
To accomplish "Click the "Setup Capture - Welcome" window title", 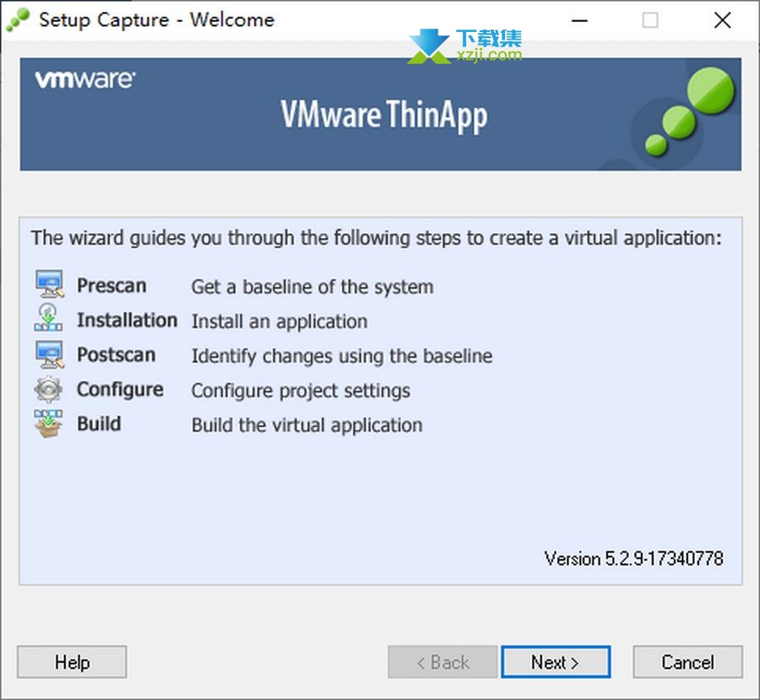I will tap(156, 20).
